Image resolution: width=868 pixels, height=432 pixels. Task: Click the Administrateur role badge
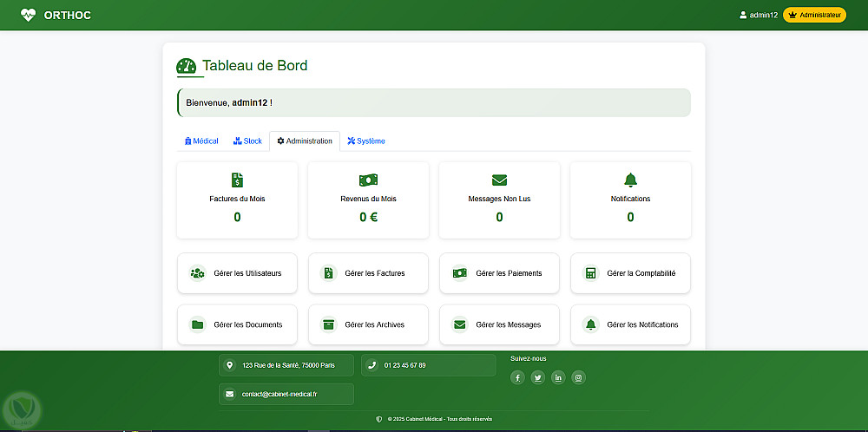pos(814,15)
